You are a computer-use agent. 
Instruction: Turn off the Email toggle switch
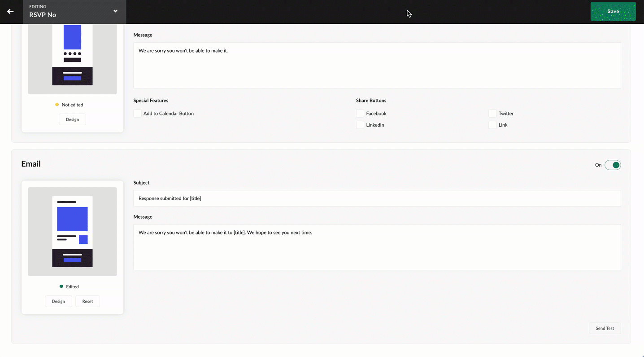pos(613,165)
